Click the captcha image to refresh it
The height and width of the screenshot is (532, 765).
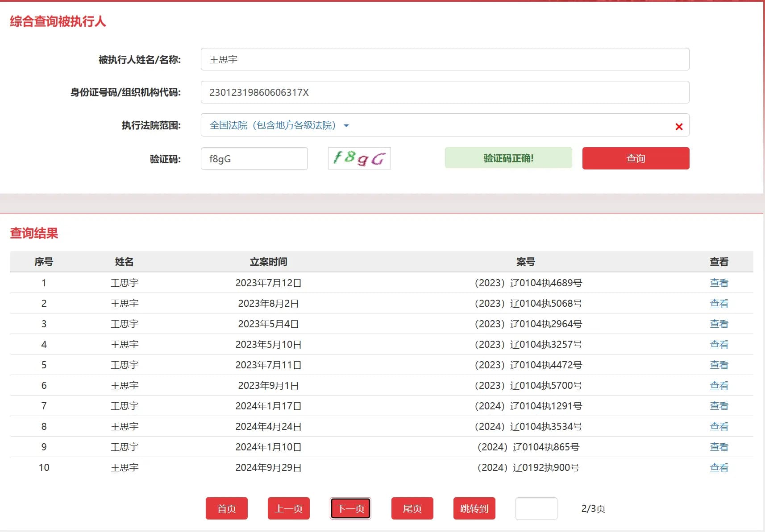tap(359, 158)
